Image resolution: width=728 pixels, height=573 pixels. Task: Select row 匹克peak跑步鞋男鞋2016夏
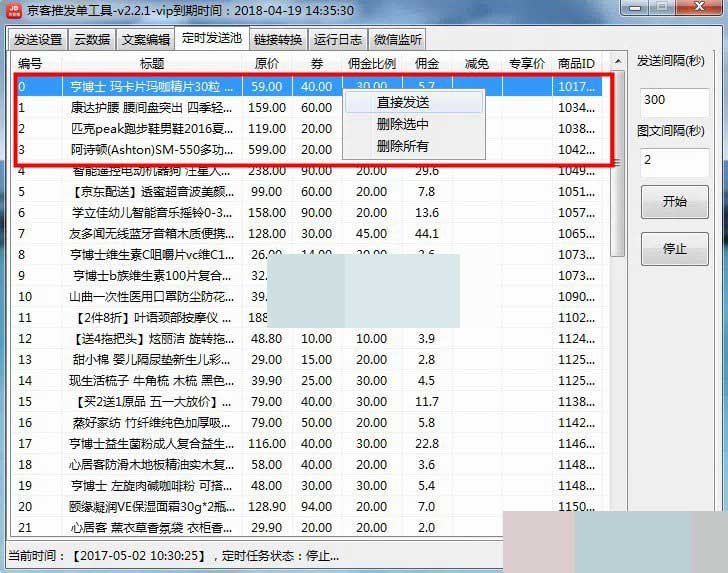[x=309, y=128]
